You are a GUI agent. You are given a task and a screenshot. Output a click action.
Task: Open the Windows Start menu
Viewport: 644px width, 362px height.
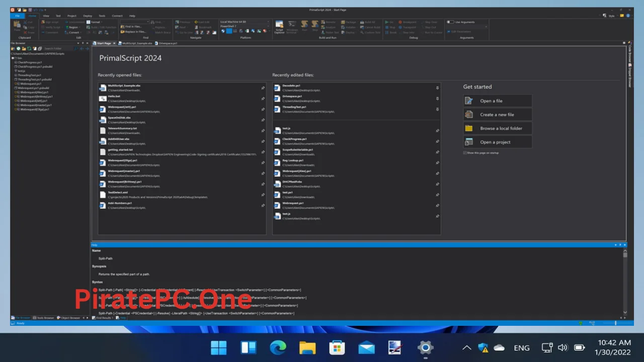click(219, 347)
